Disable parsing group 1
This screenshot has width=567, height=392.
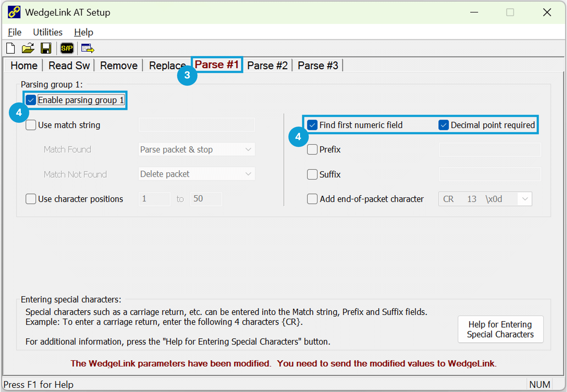[x=31, y=100]
